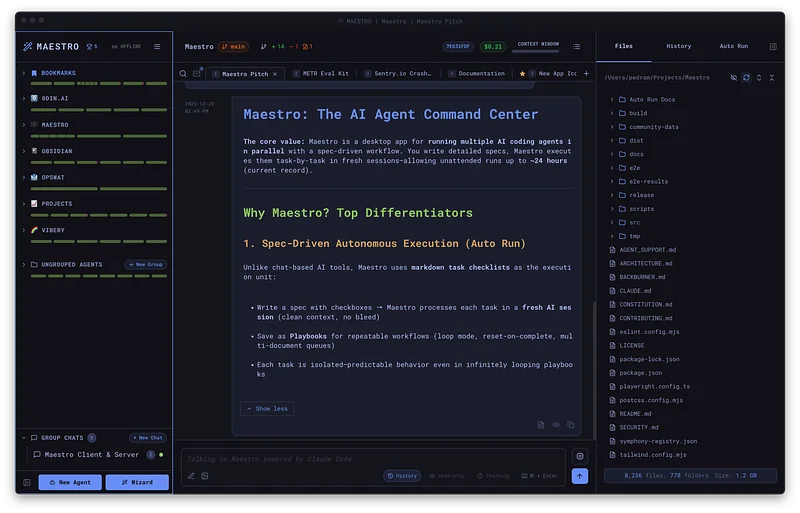Refresh the file tree listing
The width and height of the screenshot is (800, 513).
coord(746,77)
